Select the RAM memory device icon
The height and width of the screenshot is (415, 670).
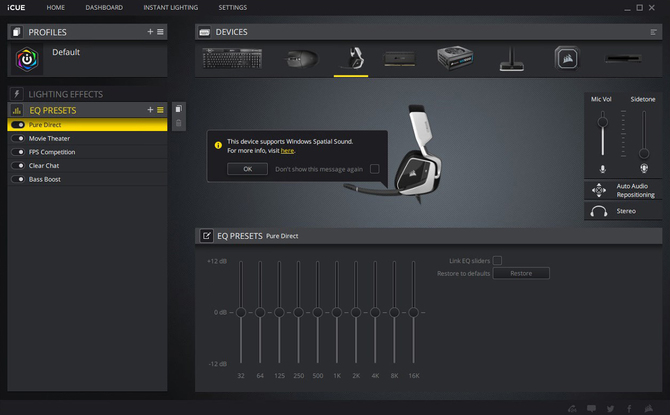pos(400,59)
